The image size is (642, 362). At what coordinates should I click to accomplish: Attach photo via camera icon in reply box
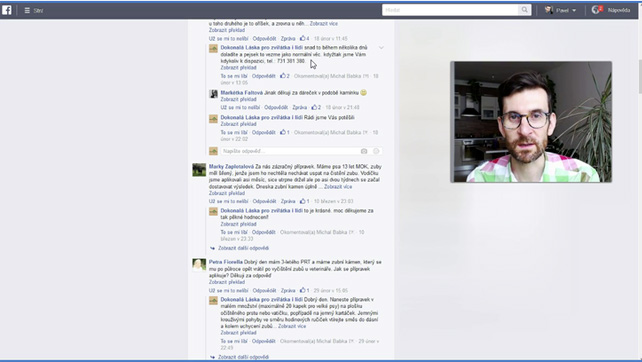pos(364,151)
